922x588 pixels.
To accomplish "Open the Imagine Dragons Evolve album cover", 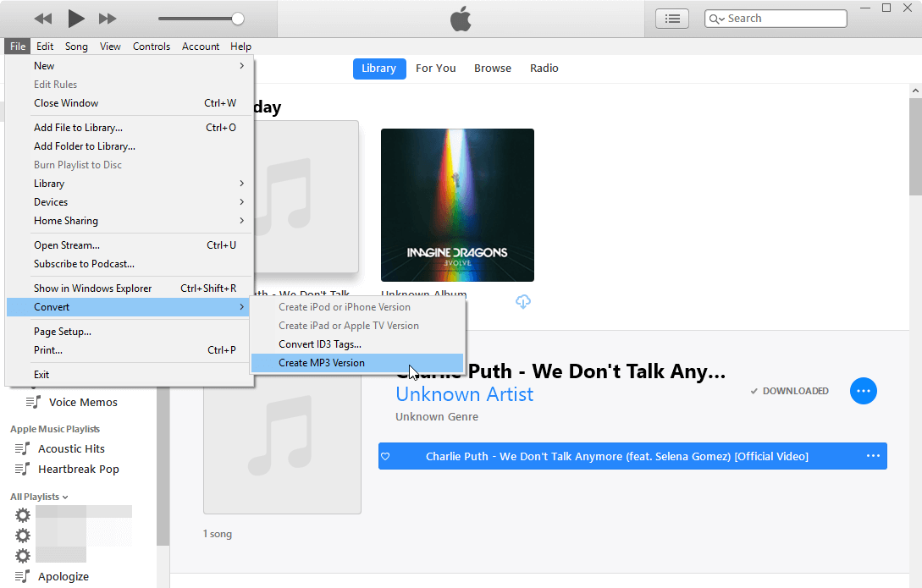I will pyautogui.click(x=457, y=205).
